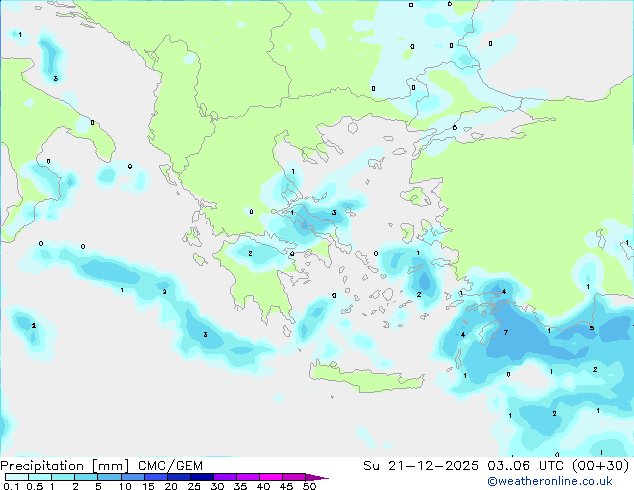This screenshot has height=490, width=634.
Task: Click the 'Su 21-12-2025' date text
Action: tap(421, 466)
